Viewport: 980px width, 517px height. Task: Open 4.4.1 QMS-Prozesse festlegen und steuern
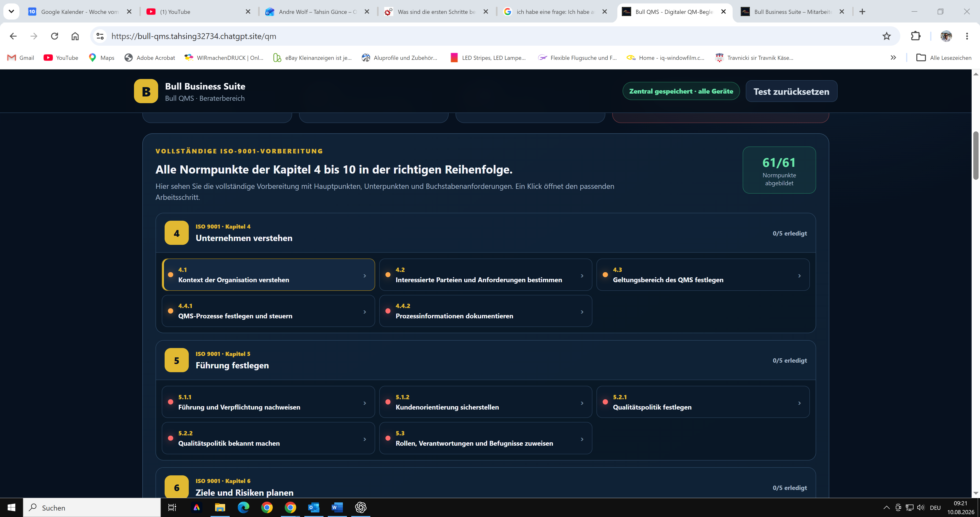click(x=269, y=311)
